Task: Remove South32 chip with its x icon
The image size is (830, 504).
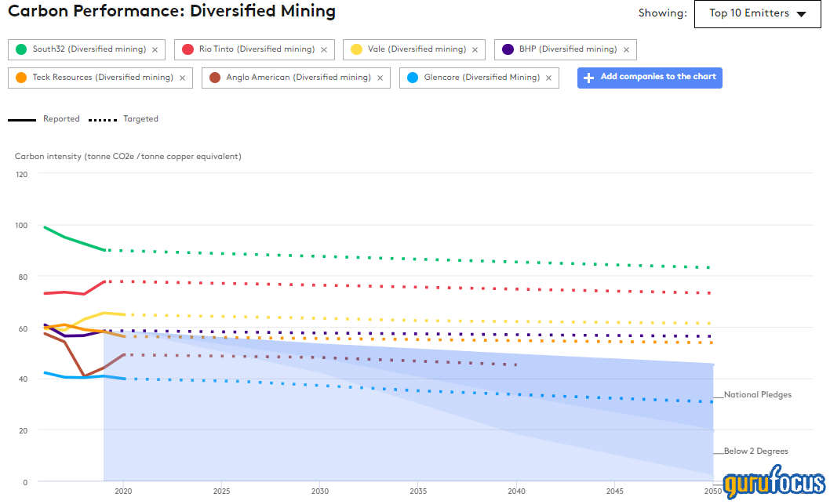Action: click(x=155, y=49)
